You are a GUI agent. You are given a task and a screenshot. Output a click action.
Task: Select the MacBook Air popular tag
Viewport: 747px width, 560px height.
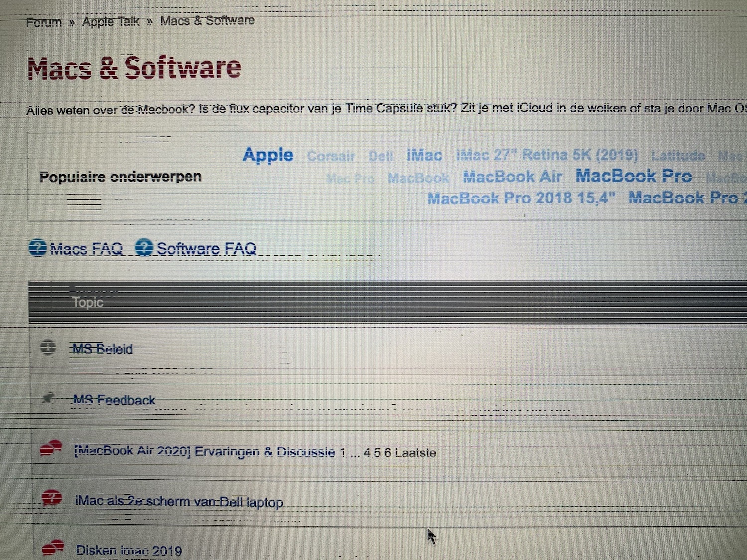point(512,177)
